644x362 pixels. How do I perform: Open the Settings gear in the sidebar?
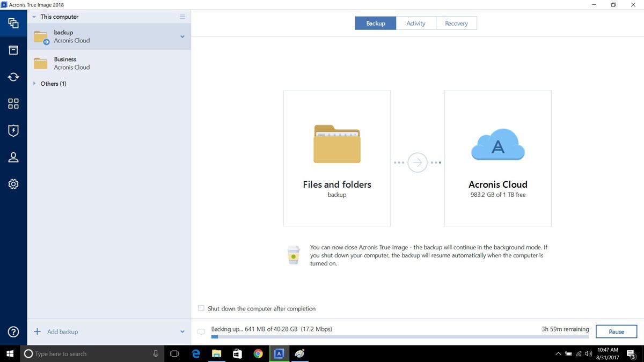13,184
